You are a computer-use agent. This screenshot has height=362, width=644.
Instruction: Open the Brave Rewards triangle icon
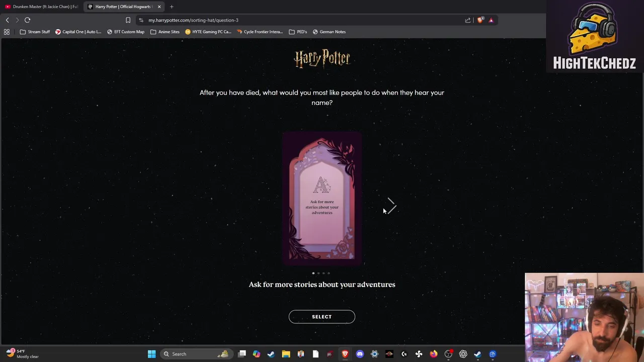(491, 20)
